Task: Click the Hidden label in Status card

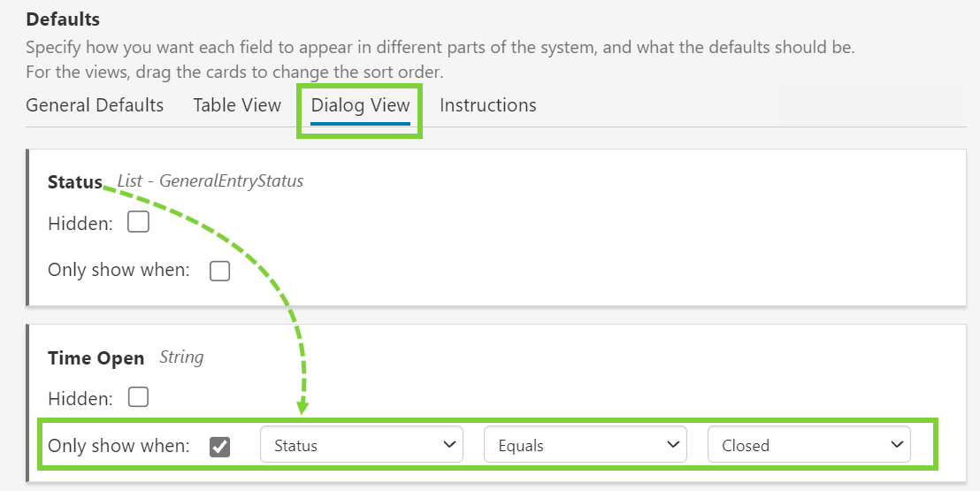Action: click(80, 224)
